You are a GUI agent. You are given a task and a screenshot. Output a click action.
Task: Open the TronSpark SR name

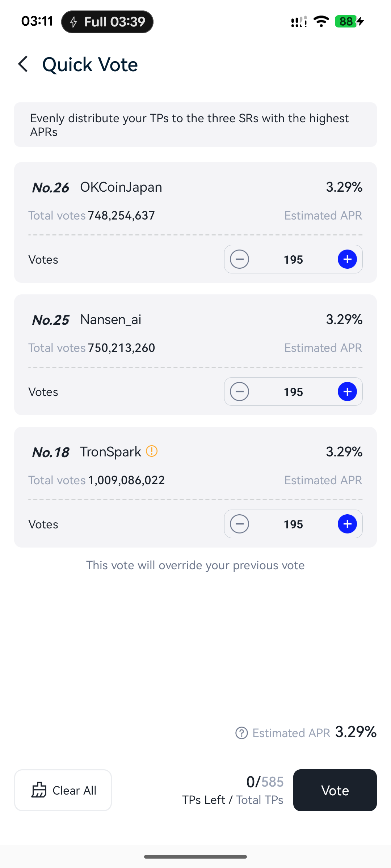[x=110, y=452]
